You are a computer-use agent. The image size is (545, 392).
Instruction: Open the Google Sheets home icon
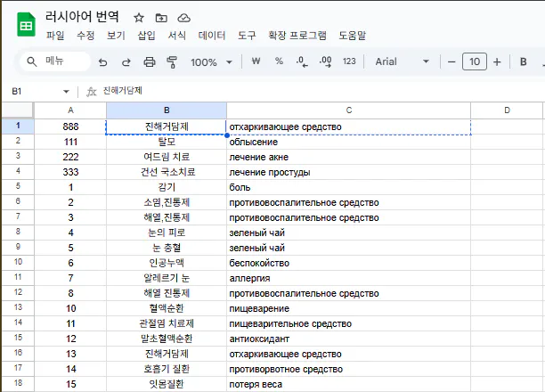click(x=26, y=24)
